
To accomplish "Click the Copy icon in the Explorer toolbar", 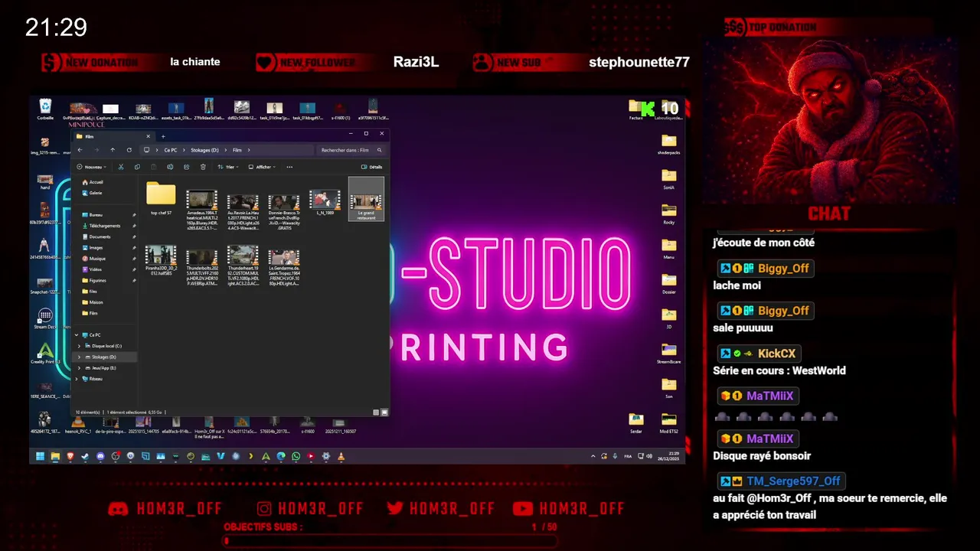I will (137, 167).
